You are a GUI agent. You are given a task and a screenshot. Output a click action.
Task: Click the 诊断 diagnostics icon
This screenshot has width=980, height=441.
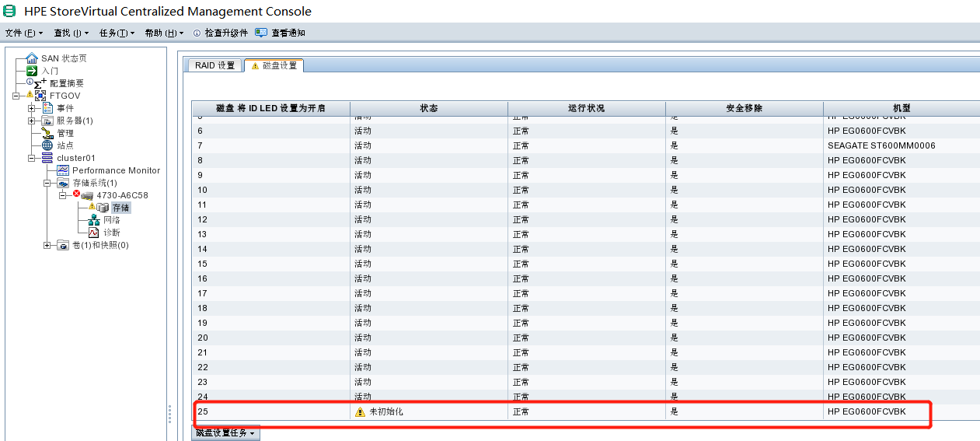(x=94, y=233)
